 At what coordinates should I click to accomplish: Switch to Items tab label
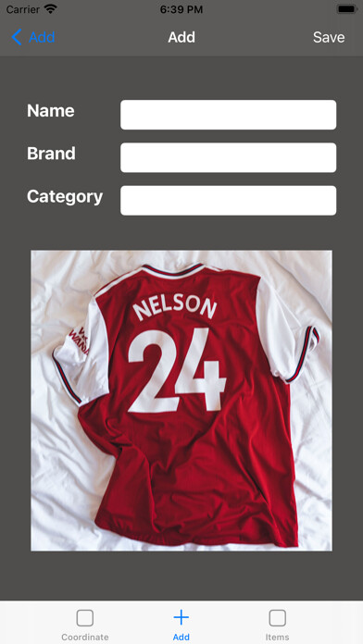277,637
